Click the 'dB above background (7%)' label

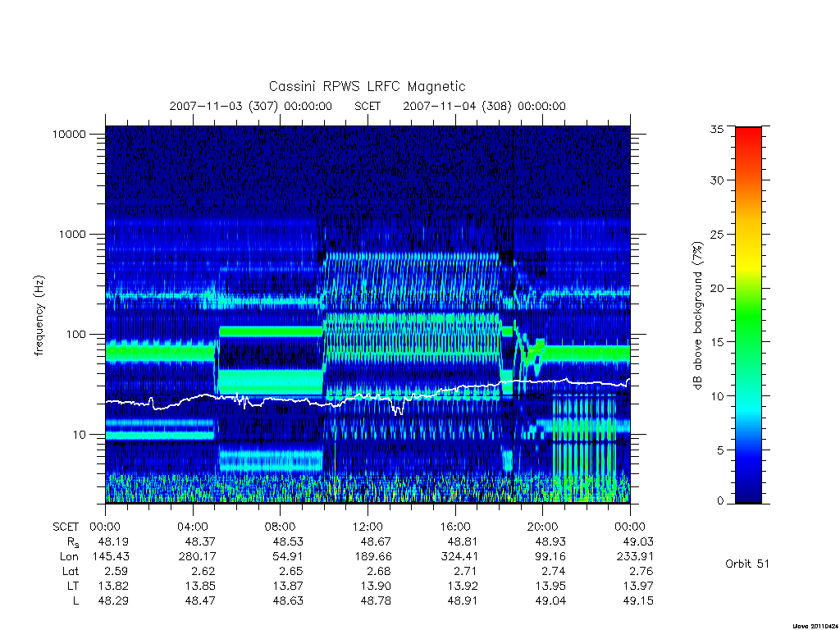(697, 316)
